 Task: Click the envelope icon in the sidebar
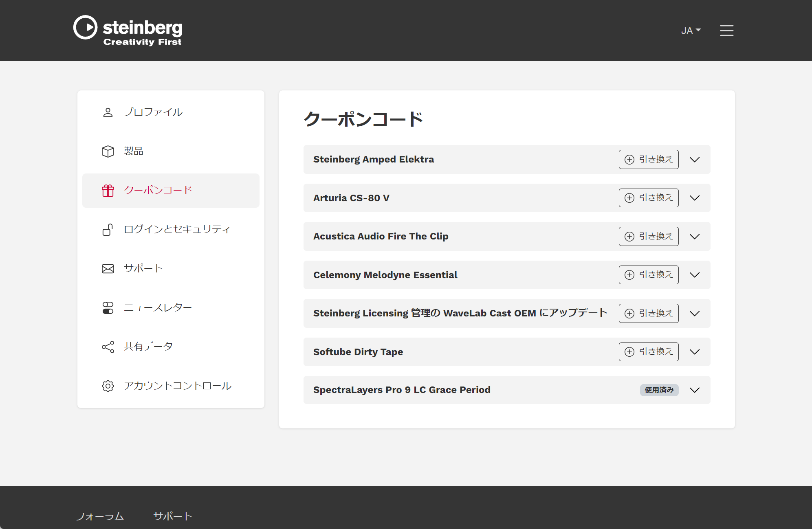[x=108, y=269]
